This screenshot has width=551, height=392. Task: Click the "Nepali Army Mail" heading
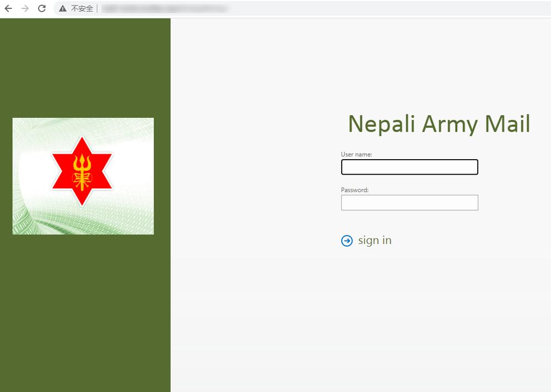pyautogui.click(x=439, y=124)
